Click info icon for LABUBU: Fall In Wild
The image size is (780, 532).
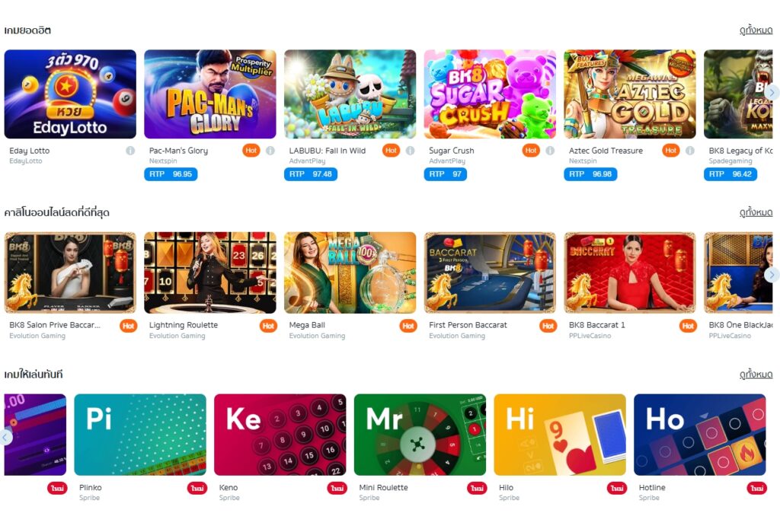[x=410, y=151]
